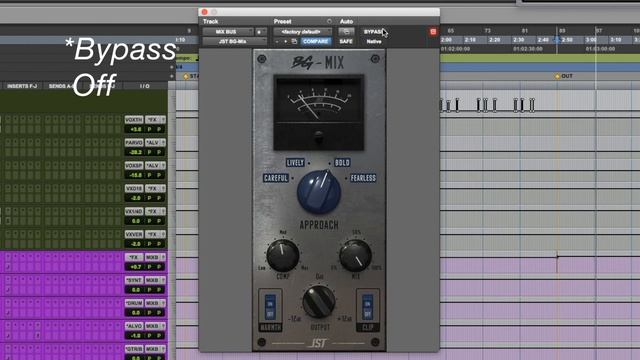640x360 pixels.
Task: Select the previous preset with the minus button
Action: pyautogui.click(x=277, y=42)
